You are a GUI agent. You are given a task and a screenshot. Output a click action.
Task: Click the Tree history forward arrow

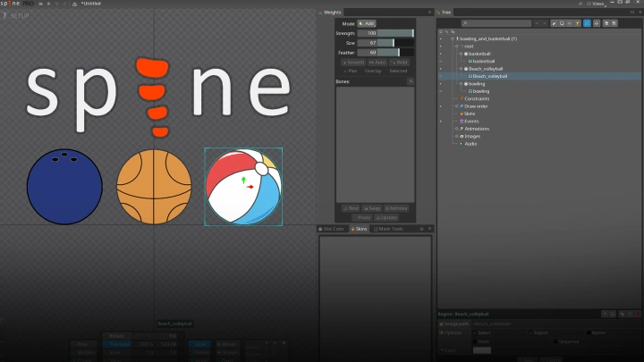pos(545,23)
